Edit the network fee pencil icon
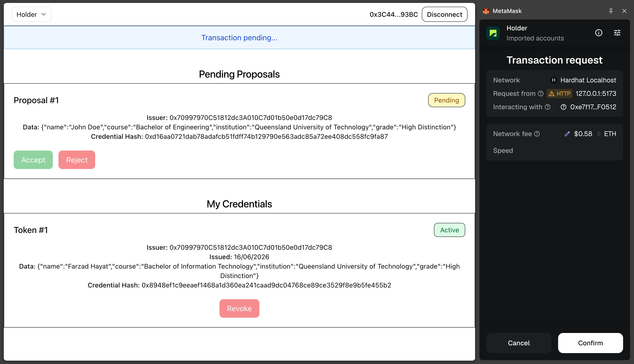Image resolution: width=634 pixels, height=364 pixels. pos(567,134)
